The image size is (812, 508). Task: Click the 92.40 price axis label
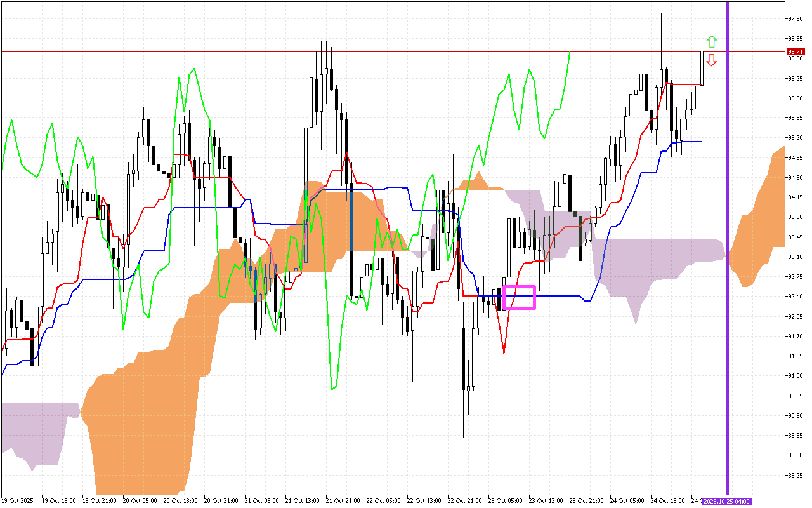point(794,296)
